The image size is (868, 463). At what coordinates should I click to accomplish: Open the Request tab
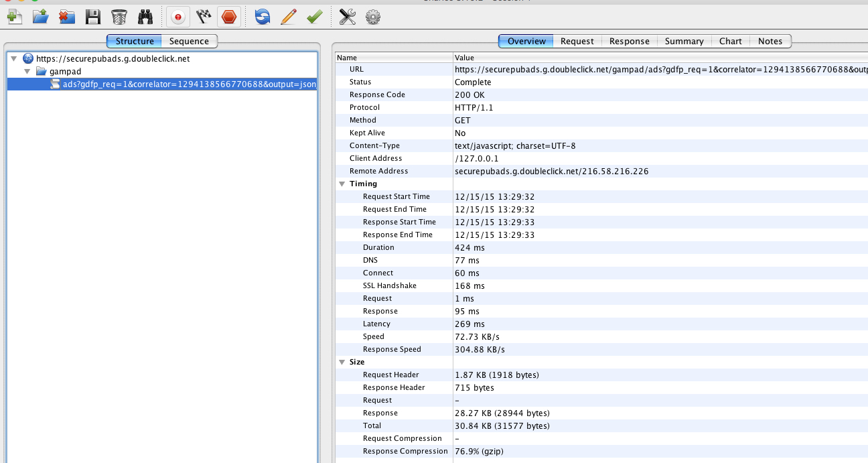(x=577, y=41)
